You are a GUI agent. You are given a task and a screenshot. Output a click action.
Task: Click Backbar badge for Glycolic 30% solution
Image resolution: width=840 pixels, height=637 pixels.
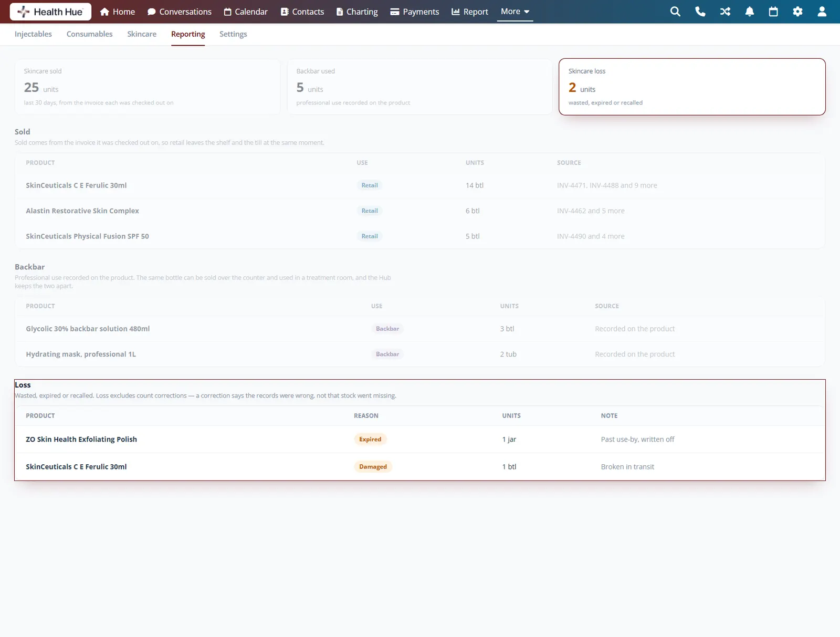point(387,329)
